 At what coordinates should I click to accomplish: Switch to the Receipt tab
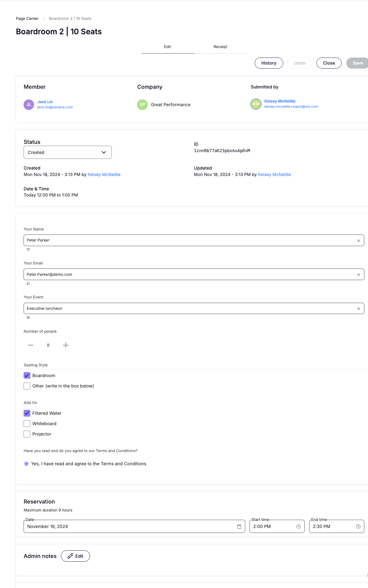220,47
